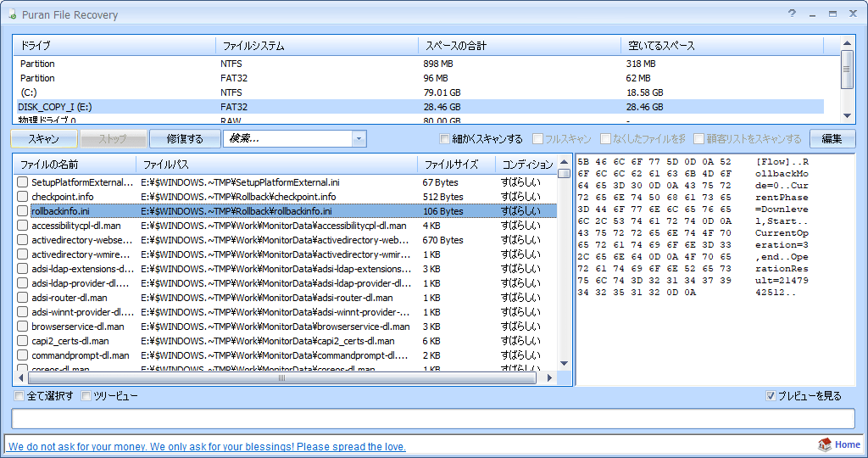Screen dimensions: 868x458
Task: Open the 検索 dropdown arrow
Action: click(359, 139)
